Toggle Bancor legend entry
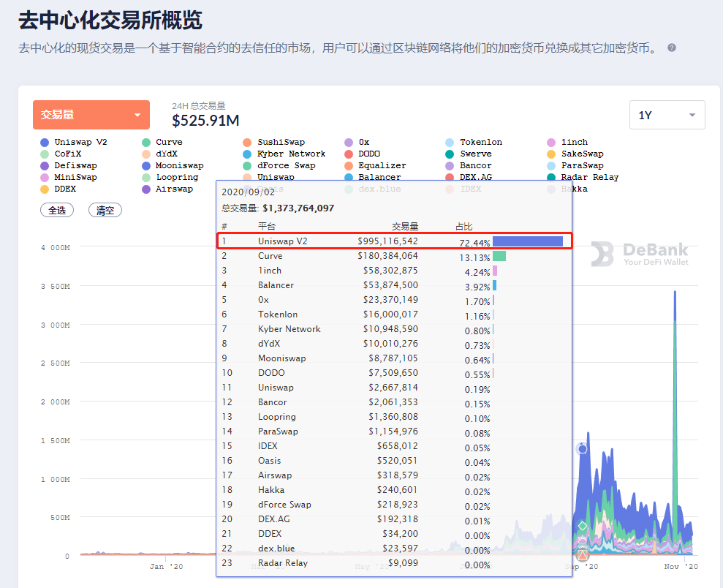Screen dimensions: 723x588 click(469, 165)
